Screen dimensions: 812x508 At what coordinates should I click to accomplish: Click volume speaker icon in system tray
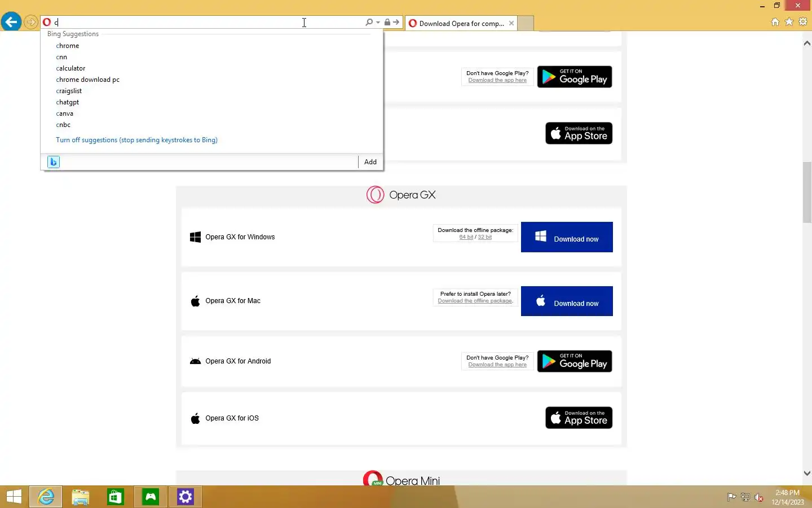point(760,497)
